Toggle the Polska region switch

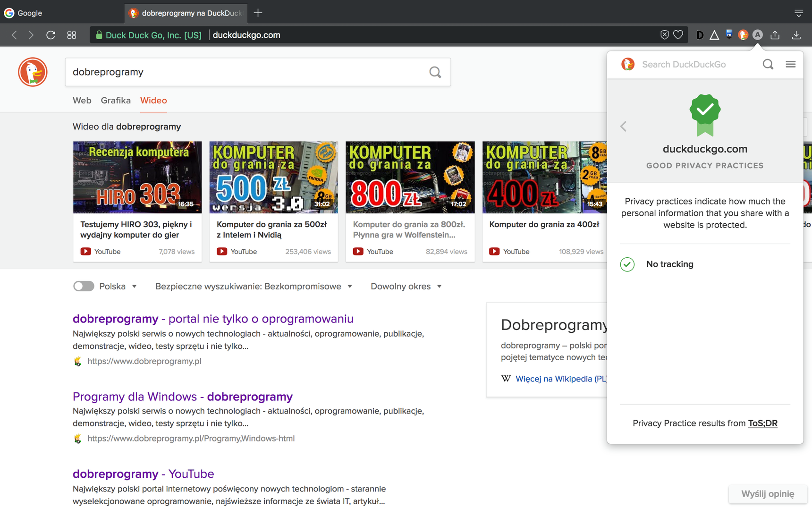pos(84,286)
